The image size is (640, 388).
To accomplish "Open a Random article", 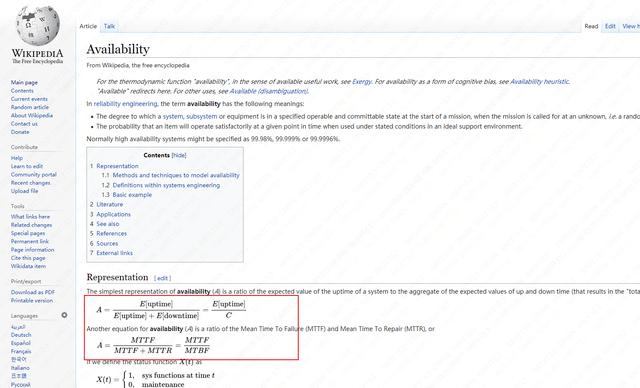I will click(30, 107).
